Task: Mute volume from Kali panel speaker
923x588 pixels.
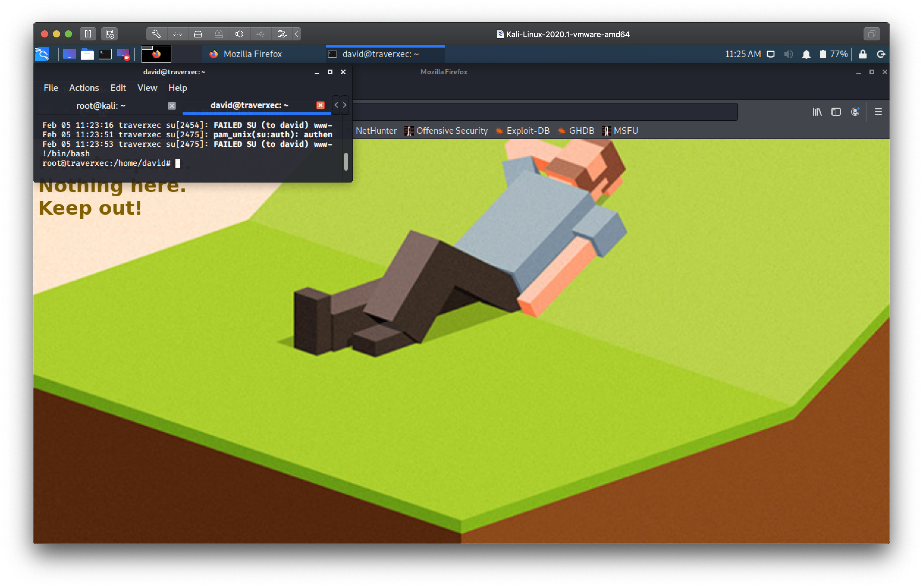Action: point(788,54)
